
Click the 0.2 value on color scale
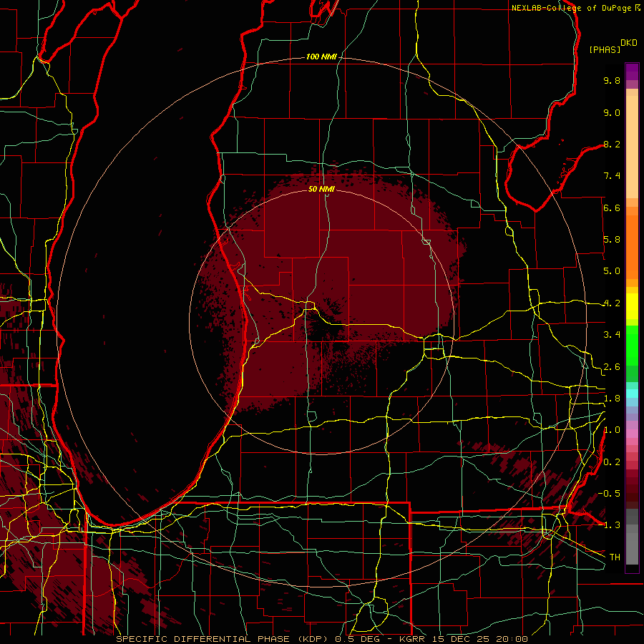(x=612, y=462)
